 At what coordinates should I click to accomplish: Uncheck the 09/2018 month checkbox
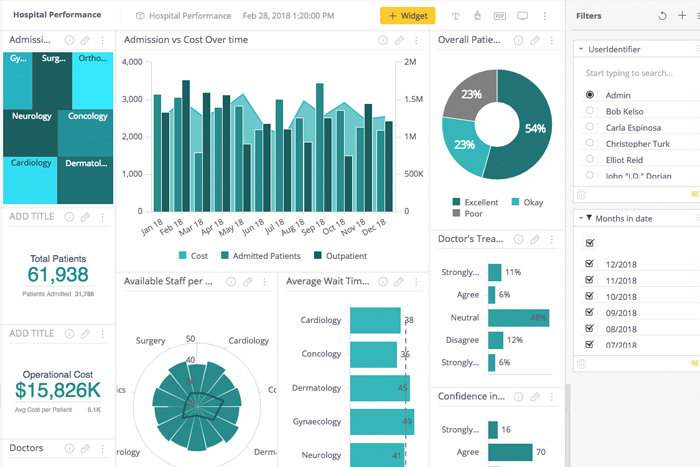[x=589, y=312]
